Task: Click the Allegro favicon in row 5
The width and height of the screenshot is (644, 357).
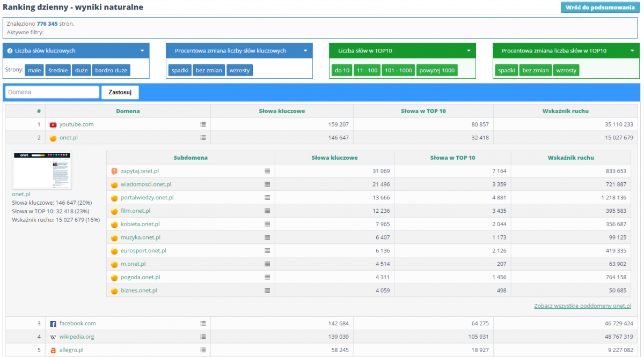Action: pos(53,351)
